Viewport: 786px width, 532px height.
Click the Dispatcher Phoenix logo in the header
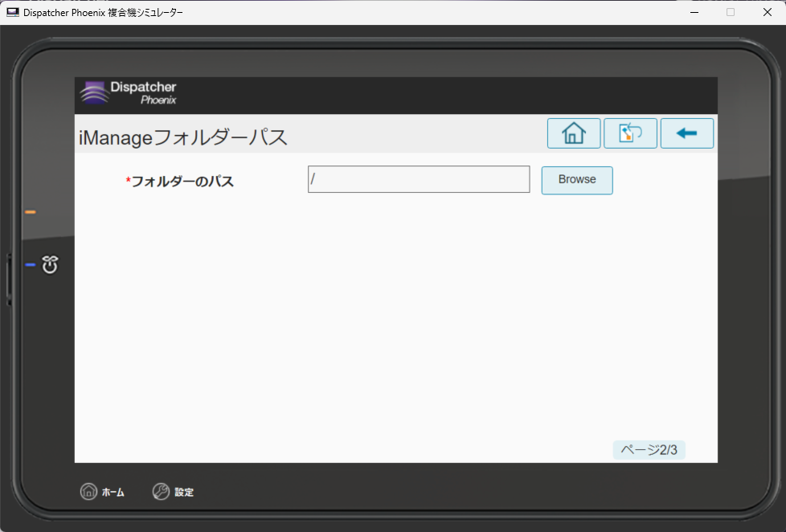coord(129,92)
